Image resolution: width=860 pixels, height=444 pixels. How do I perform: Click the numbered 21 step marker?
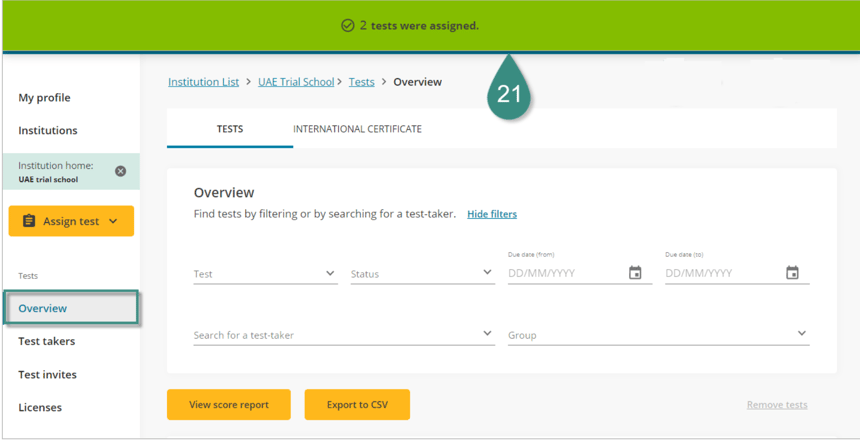coord(510,96)
